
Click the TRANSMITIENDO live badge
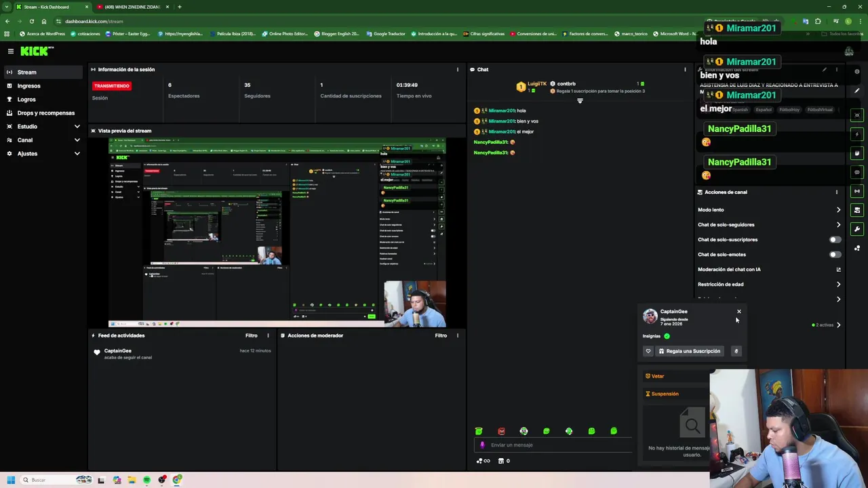pos(112,86)
